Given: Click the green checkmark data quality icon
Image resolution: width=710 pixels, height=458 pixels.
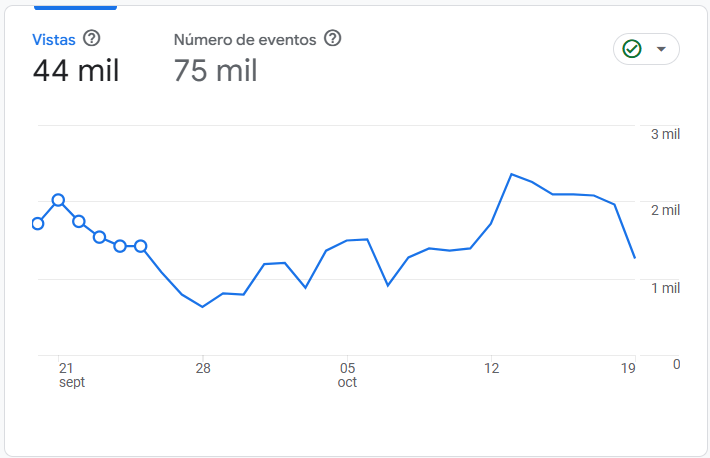Looking at the screenshot, I should click(631, 49).
